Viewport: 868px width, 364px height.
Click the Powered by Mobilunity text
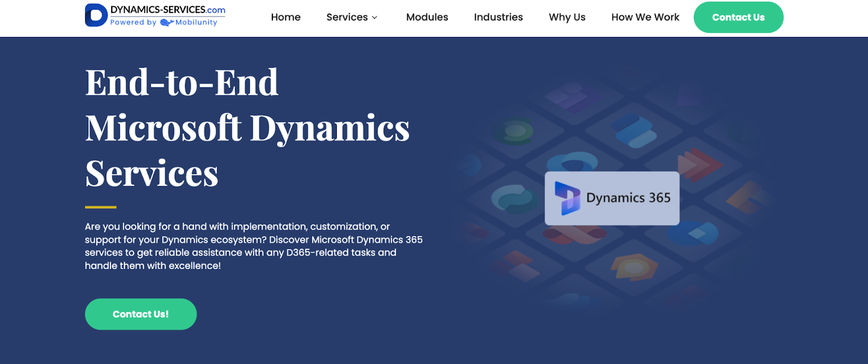163,22
